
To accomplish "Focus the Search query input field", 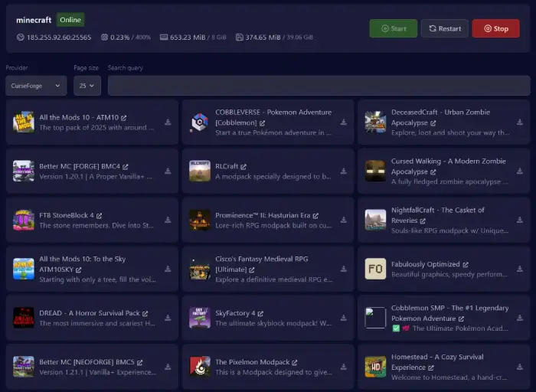I will click(x=319, y=86).
